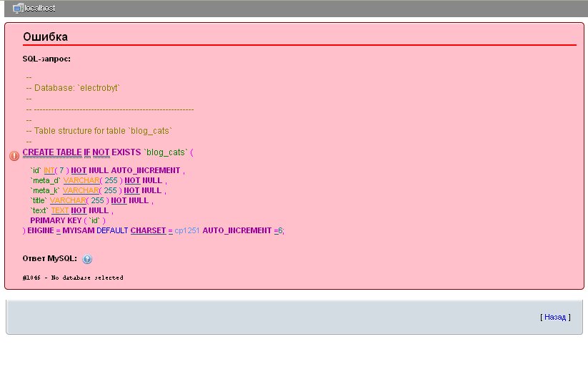Screen dimensions: 588x377
Task: Click the Table structure for table comment
Action: pyautogui.click(x=99, y=131)
